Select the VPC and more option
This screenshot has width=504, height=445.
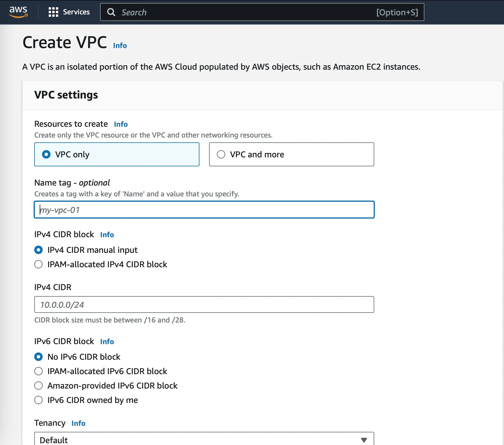click(221, 154)
